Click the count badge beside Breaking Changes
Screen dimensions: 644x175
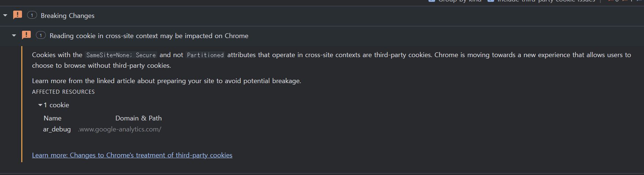point(32,15)
